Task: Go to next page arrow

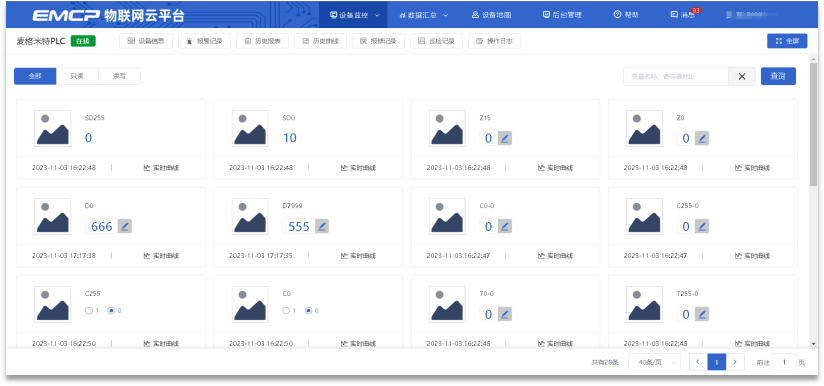Action: pos(735,362)
